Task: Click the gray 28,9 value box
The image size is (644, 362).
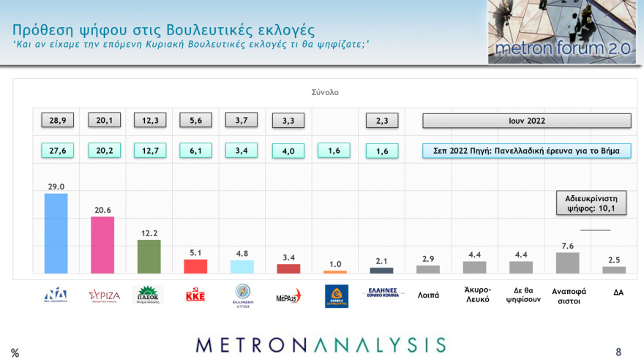Action: coord(58,120)
